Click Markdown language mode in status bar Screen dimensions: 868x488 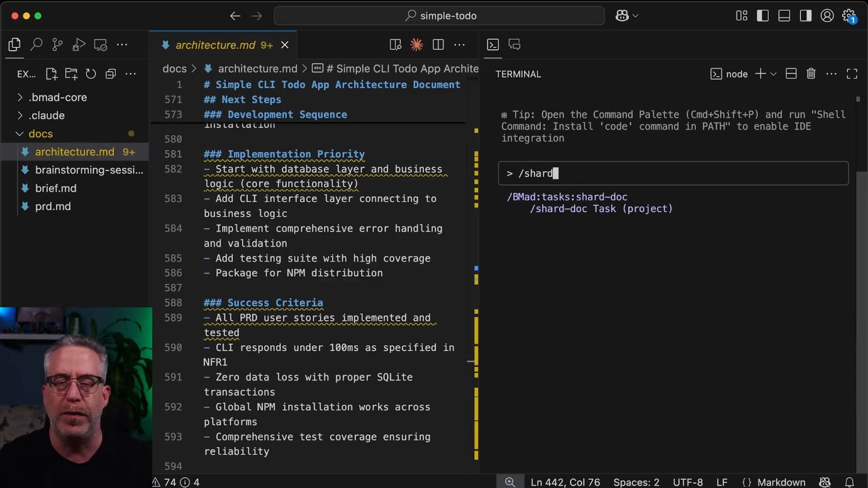[781, 482]
